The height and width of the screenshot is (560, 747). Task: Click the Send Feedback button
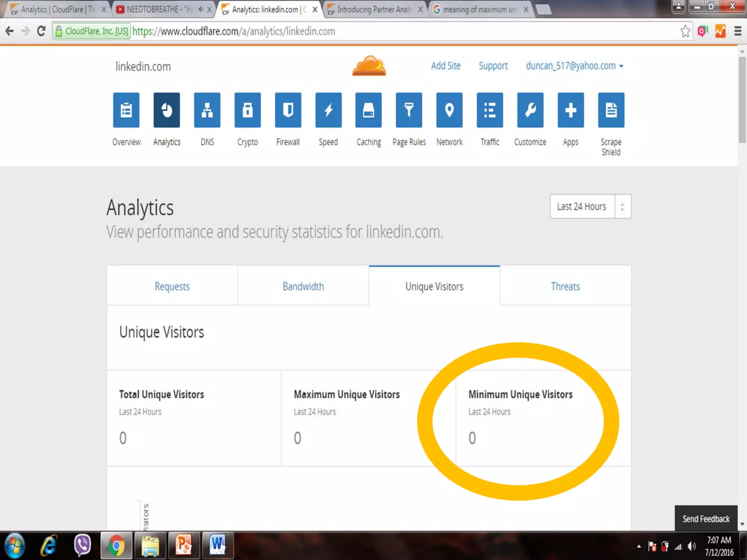706,518
